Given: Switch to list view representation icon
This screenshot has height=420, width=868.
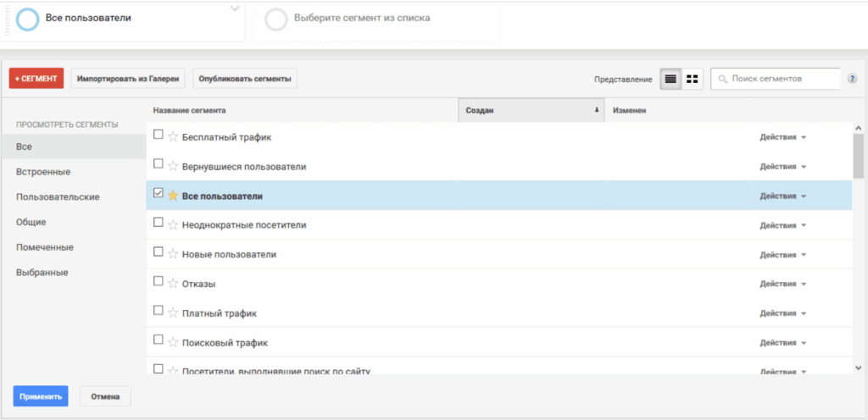Looking at the screenshot, I should click(x=670, y=79).
